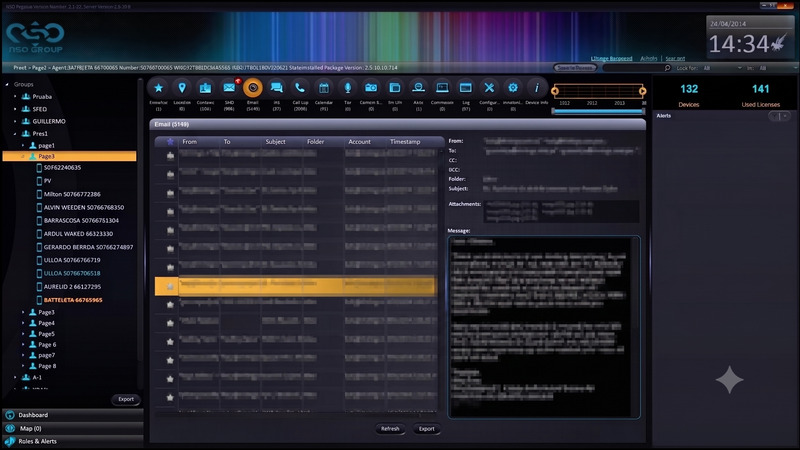Screen dimensions: 800x450
Task: Sort emails by Subject column
Action: 276,142
